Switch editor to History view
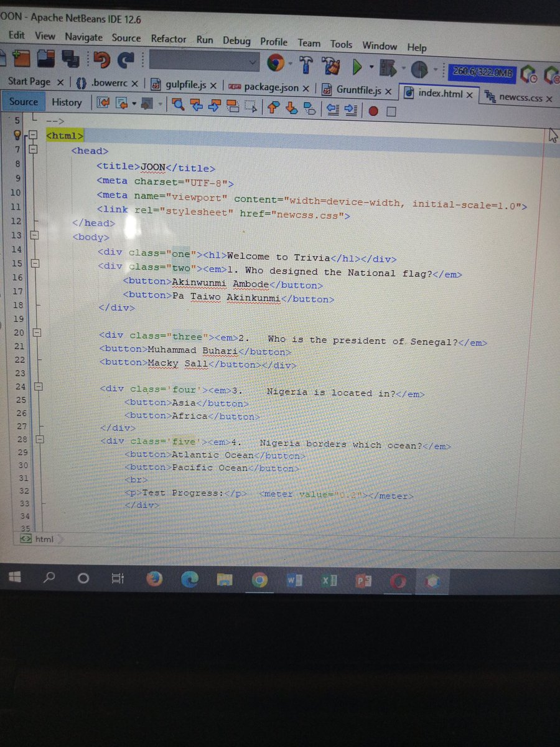 tap(67, 103)
